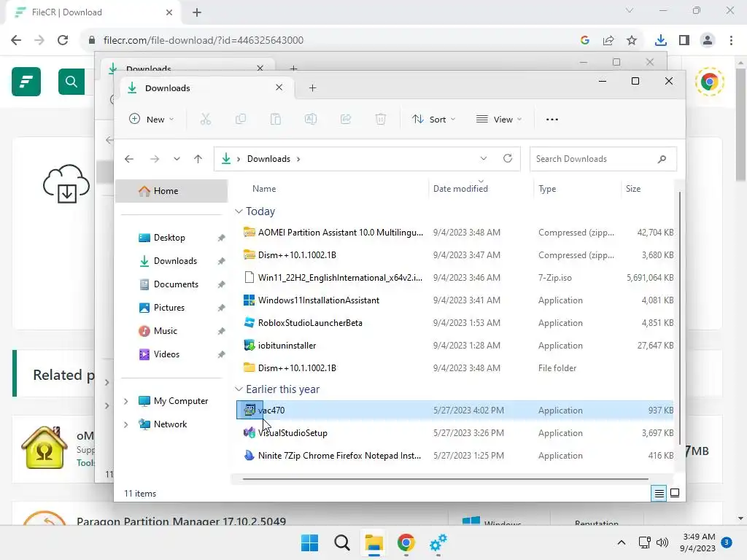This screenshot has width=747, height=560.
Task: Open Chrome from the taskbar
Action: (x=406, y=542)
